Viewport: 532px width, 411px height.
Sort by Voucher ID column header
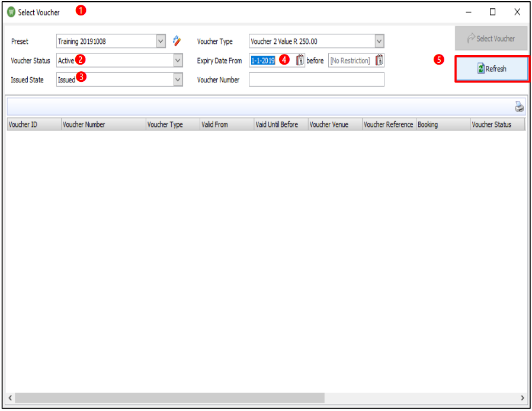[x=34, y=125]
